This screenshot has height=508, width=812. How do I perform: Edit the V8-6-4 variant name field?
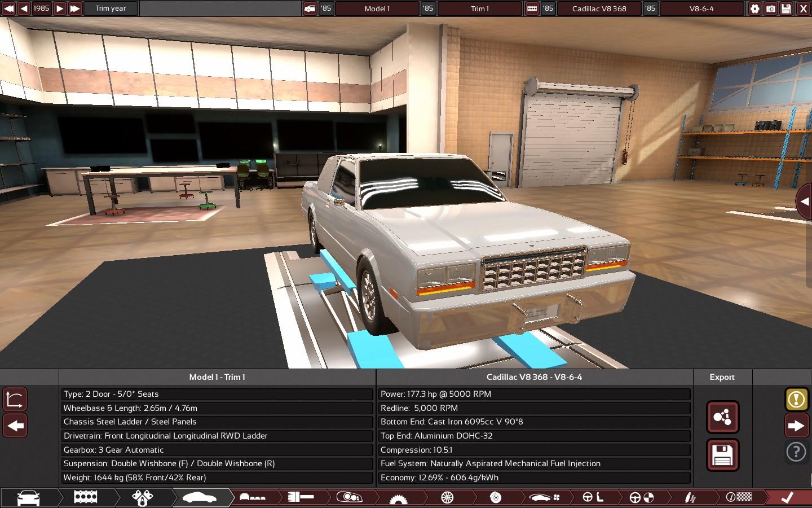click(702, 8)
